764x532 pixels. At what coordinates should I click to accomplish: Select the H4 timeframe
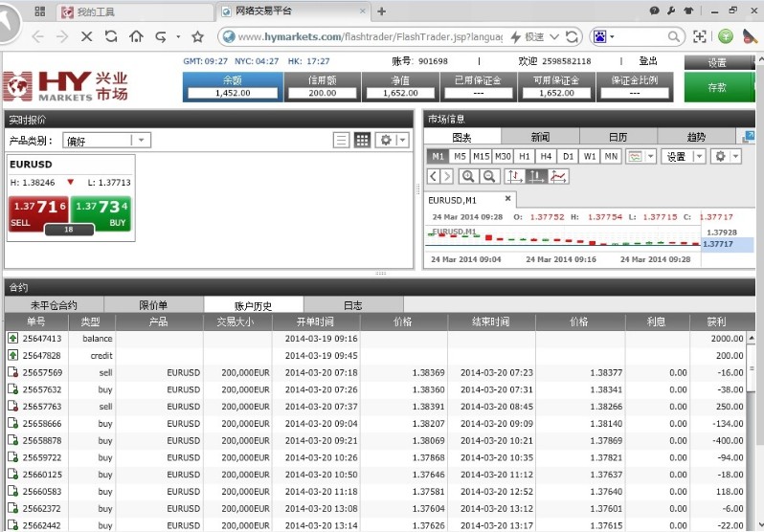coord(546,156)
